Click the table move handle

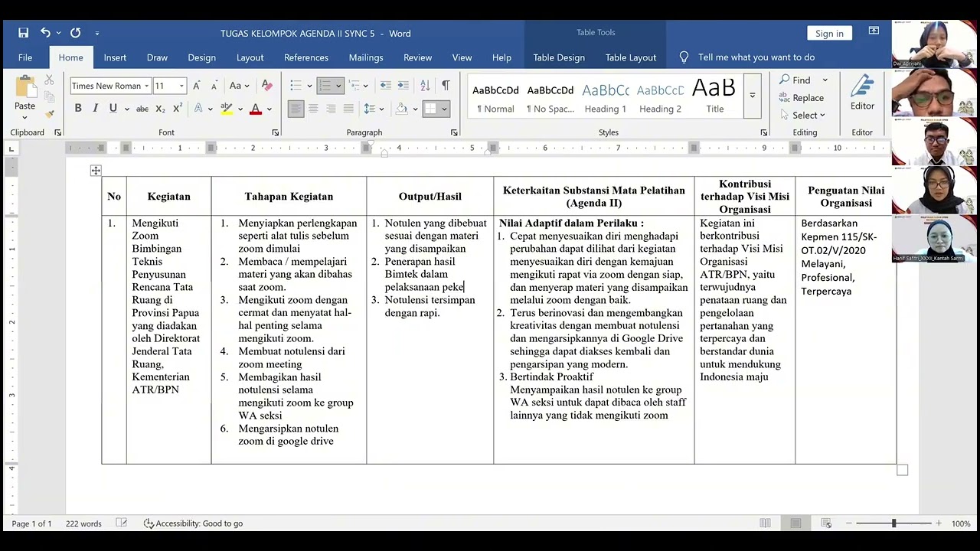click(x=96, y=171)
